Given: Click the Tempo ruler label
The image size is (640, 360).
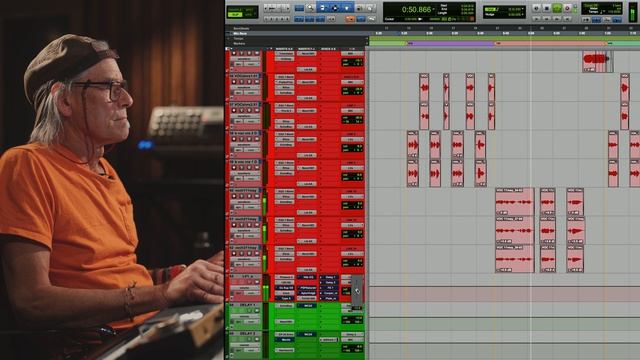Looking at the screenshot, I should coord(239,38).
